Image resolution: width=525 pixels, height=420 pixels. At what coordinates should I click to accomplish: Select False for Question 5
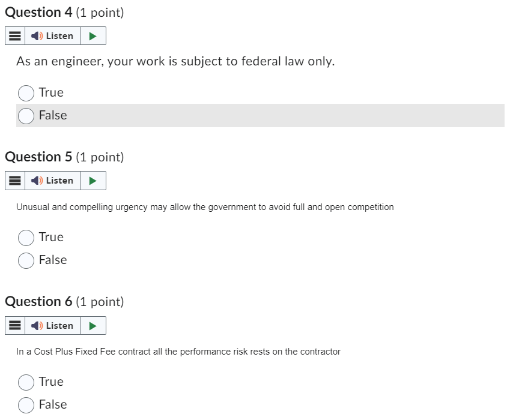point(26,260)
